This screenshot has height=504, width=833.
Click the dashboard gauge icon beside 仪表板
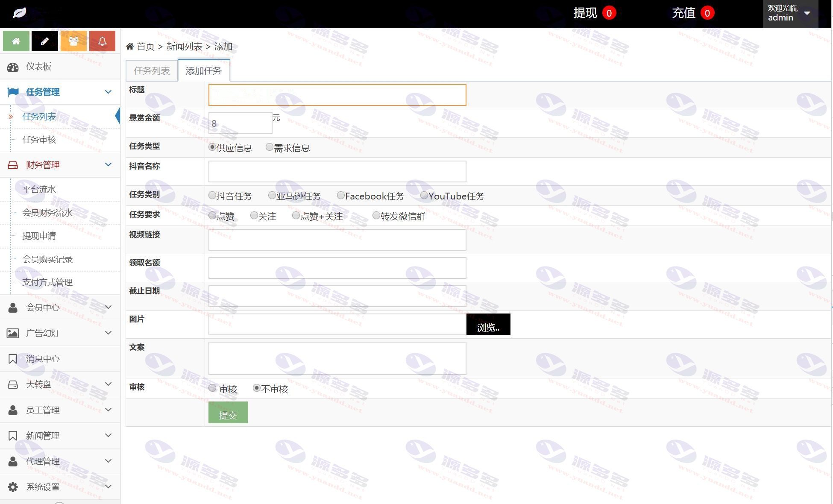13,67
